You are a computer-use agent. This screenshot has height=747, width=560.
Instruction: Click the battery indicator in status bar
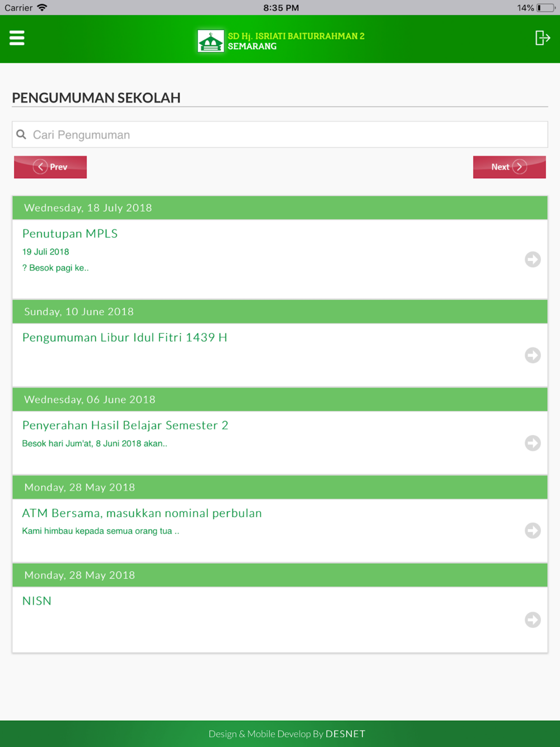546,8
